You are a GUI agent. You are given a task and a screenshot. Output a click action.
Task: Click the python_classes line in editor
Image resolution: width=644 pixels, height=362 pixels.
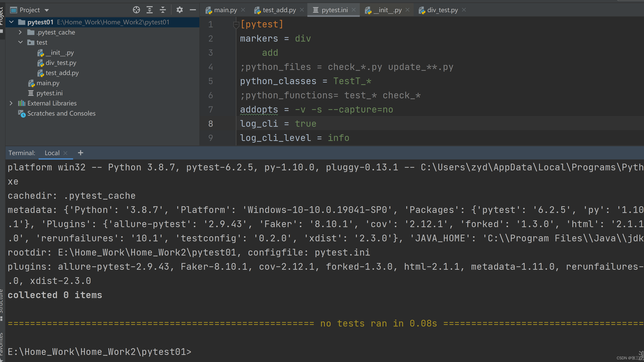click(x=306, y=81)
